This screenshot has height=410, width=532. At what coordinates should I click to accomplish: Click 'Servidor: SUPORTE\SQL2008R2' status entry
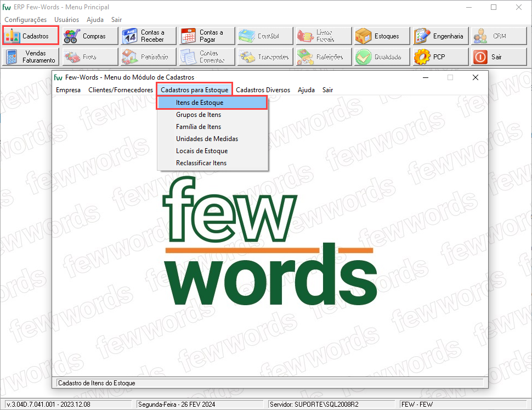(314, 404)
